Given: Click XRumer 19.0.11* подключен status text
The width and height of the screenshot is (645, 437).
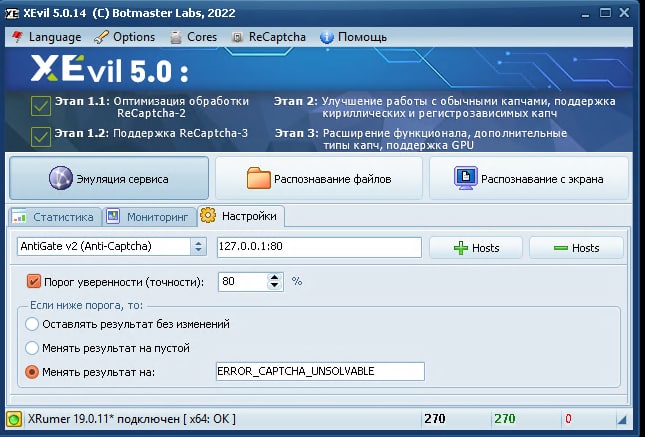Looking at the screenshot, I should coord(132,419).
